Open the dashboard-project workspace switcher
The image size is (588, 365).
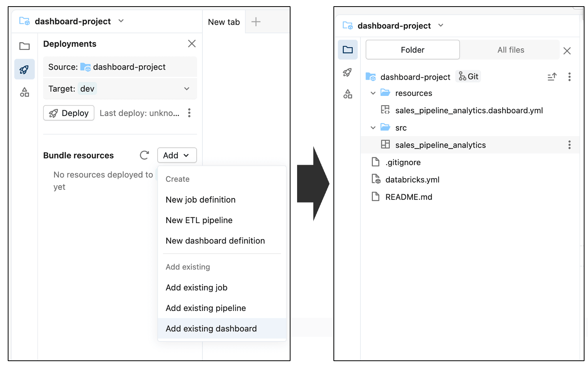pyautogui.click(x=121, y=21)
